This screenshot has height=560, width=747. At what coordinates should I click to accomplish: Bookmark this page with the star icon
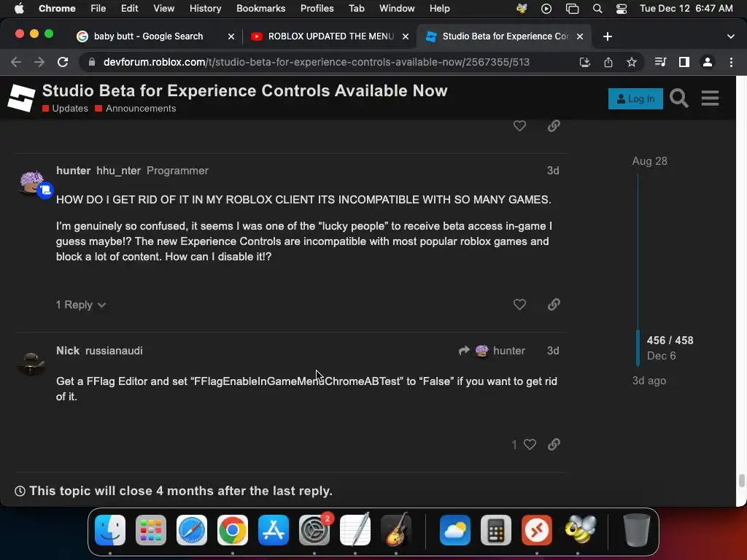(632, 62)
